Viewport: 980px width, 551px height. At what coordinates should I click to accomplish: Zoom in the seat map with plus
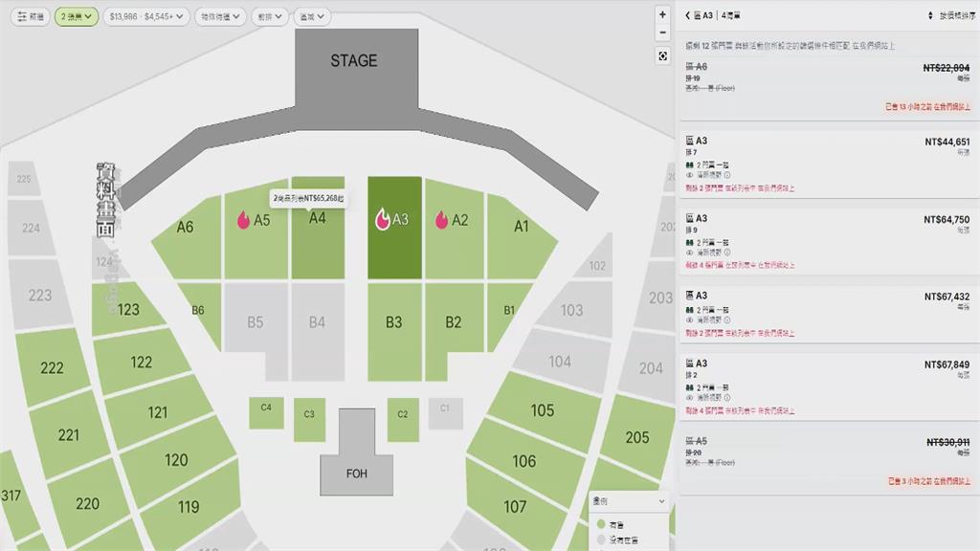tap(662, 15)
